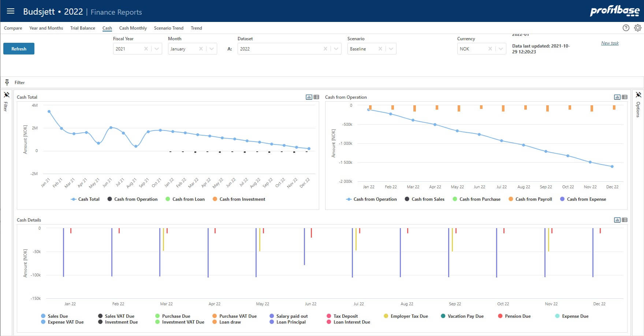Unpin the right Options side panel
This screenshot has height=336, width=644.
pyautogui.click(x=638, y=95)
